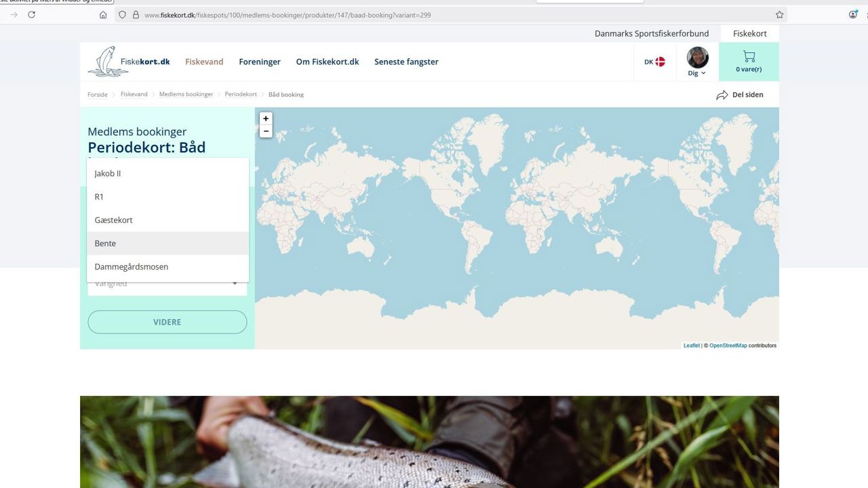The image size is (868, 488).
Task: Switch to Danmarks Sportsfiskerforbund tab
Action: coord(651,33)
